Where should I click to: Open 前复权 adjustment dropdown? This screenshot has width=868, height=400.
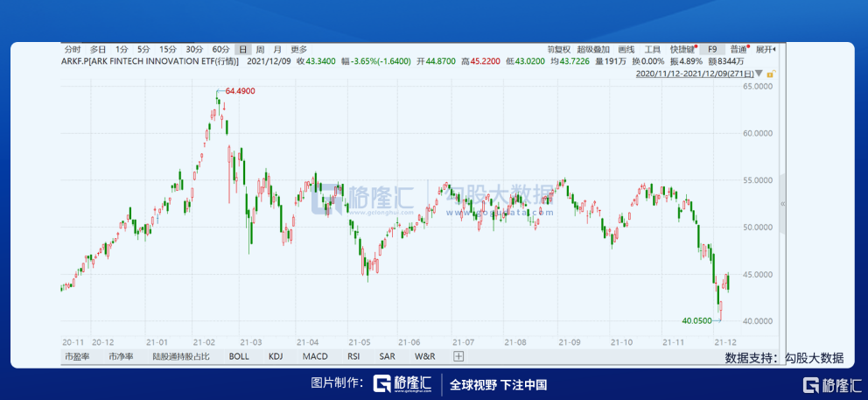pos(558,50)
